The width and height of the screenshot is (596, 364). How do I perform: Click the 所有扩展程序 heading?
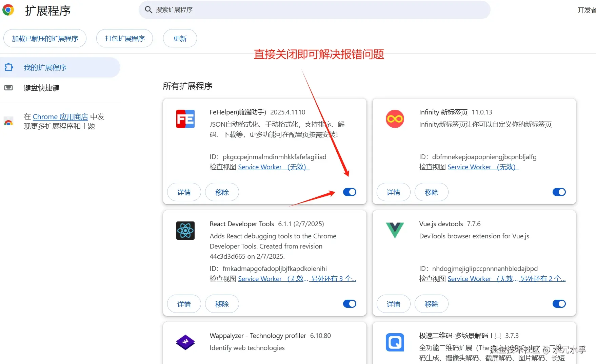187,86
